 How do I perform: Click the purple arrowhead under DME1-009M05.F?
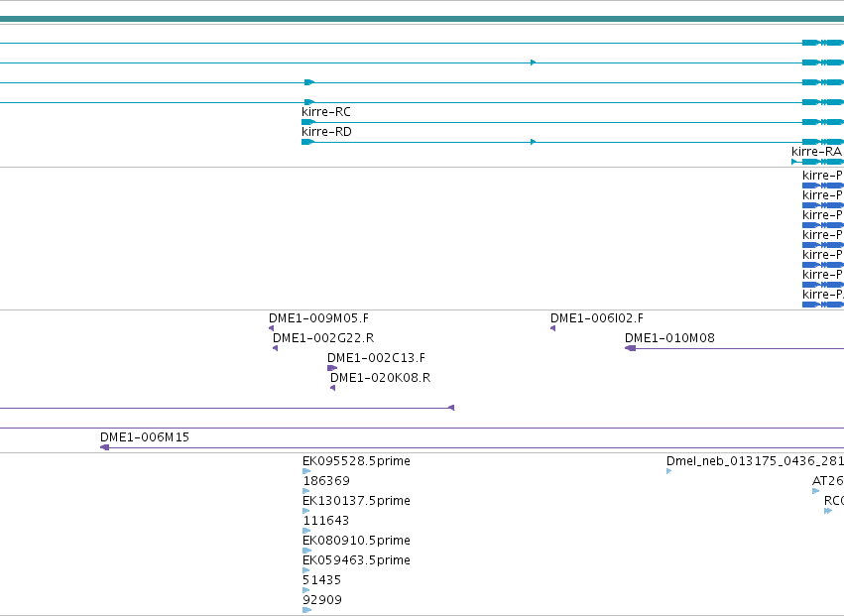click(272, 328)
